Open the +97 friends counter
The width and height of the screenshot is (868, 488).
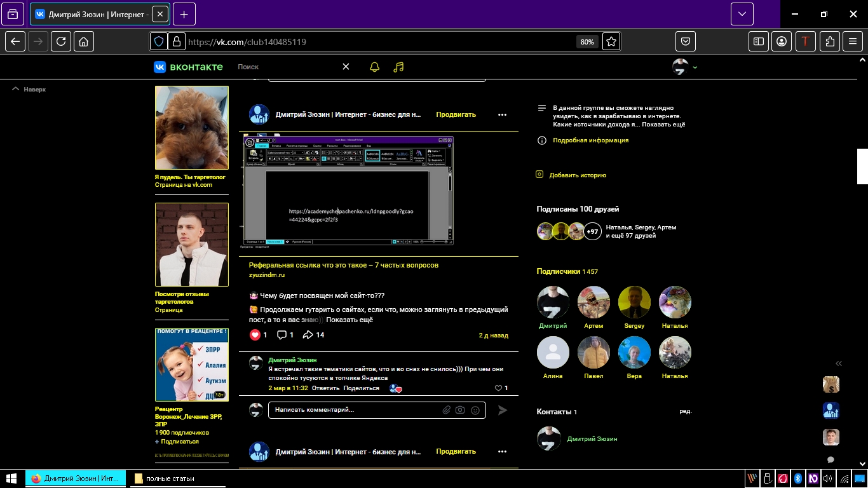(592, 231)
